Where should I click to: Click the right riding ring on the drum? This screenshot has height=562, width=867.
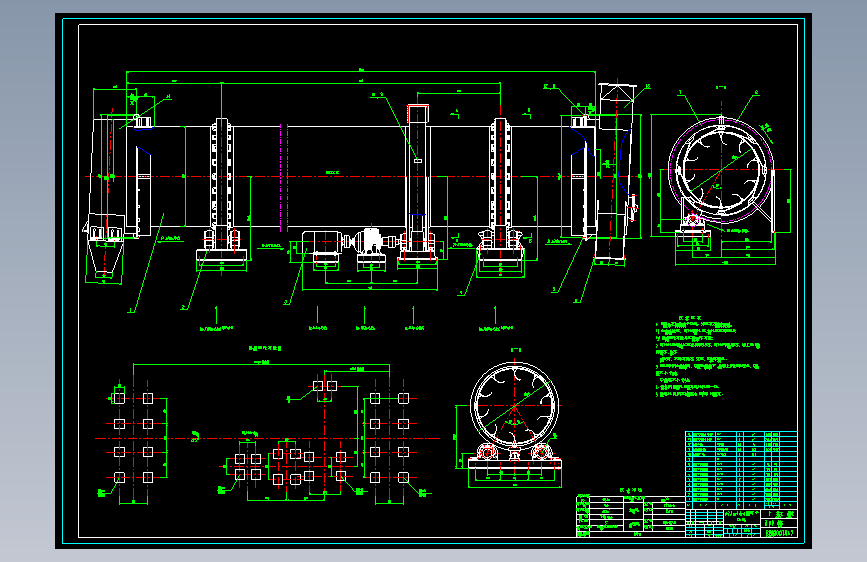(500, 178)
